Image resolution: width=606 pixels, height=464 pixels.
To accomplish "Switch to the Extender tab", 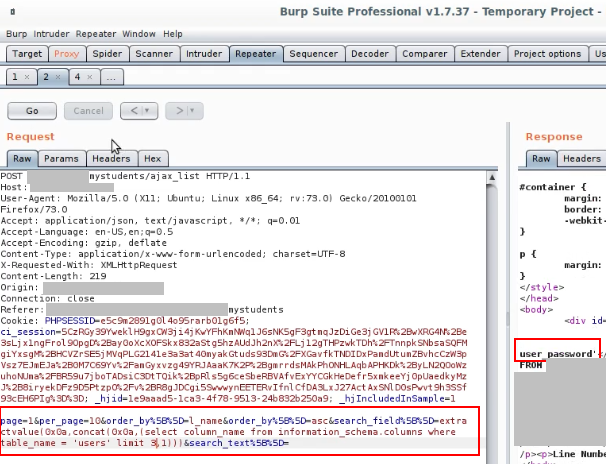I will coord(480,54).
